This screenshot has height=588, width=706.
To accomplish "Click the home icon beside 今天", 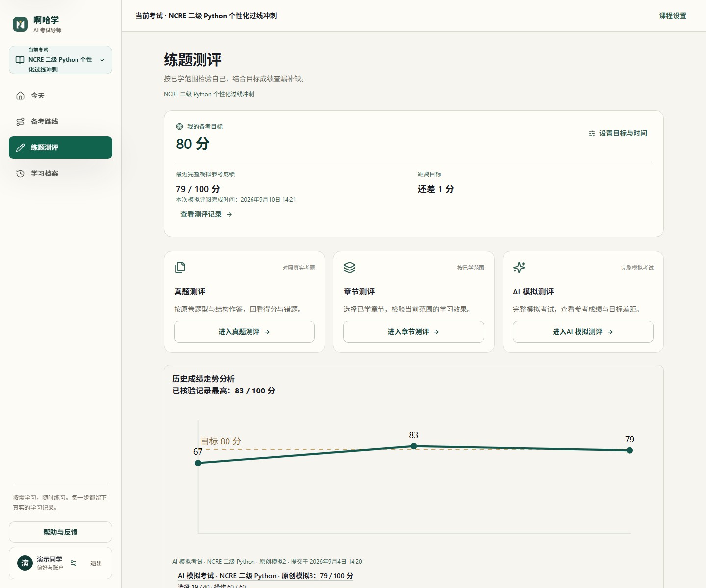I will 20,96.
